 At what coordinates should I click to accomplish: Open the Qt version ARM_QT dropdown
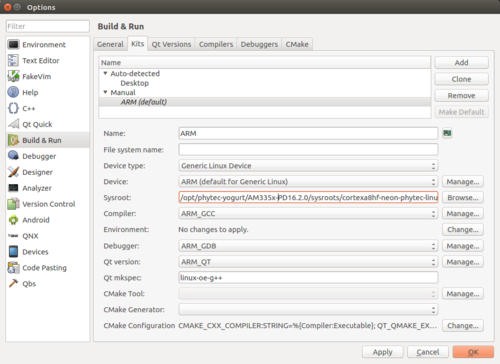point(308,262)
